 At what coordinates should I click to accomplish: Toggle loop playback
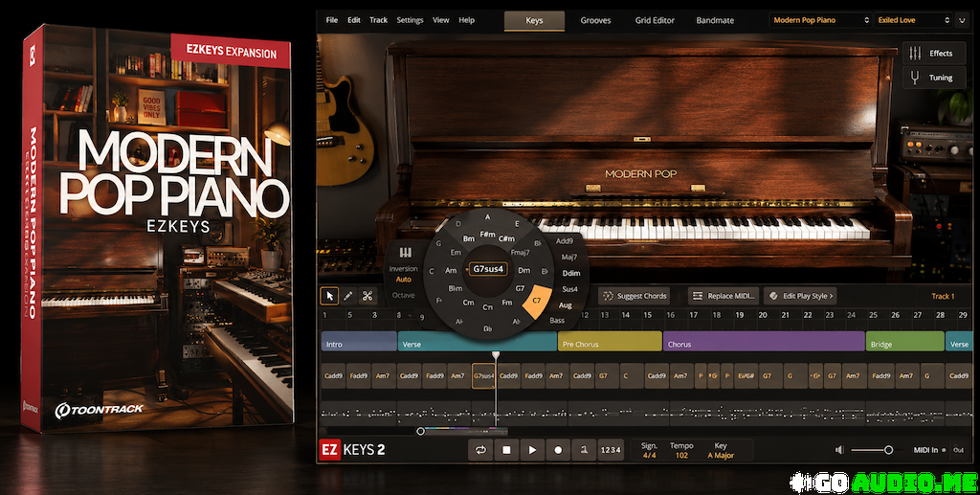[480, 449]
